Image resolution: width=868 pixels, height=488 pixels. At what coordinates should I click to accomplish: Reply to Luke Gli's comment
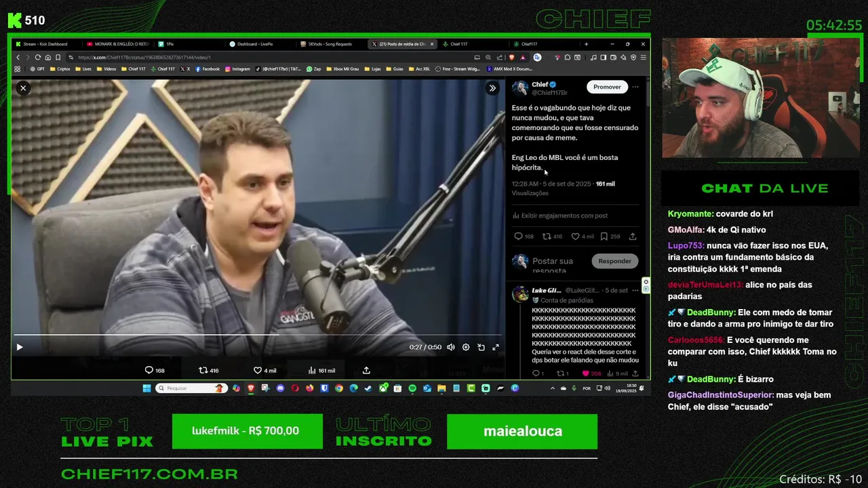tap(538, 373)
